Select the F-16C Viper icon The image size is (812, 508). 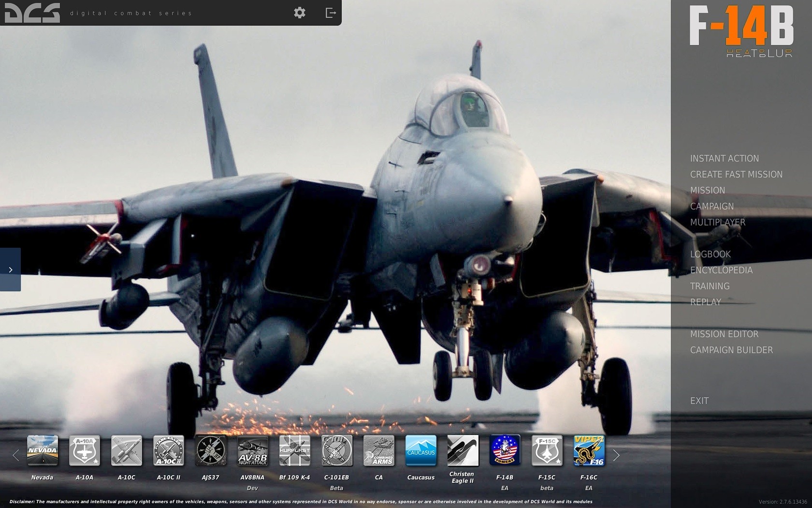point(589,450)
